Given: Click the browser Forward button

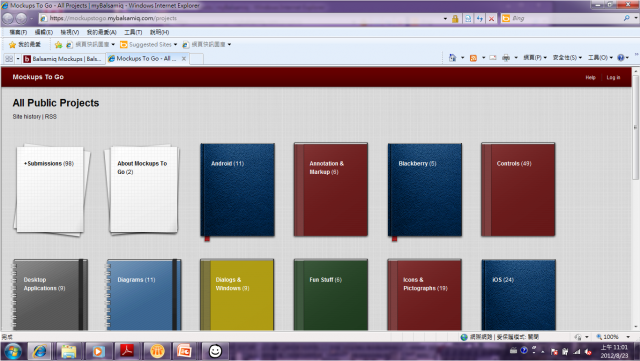Looking at the screenshot, I should 21,18.
